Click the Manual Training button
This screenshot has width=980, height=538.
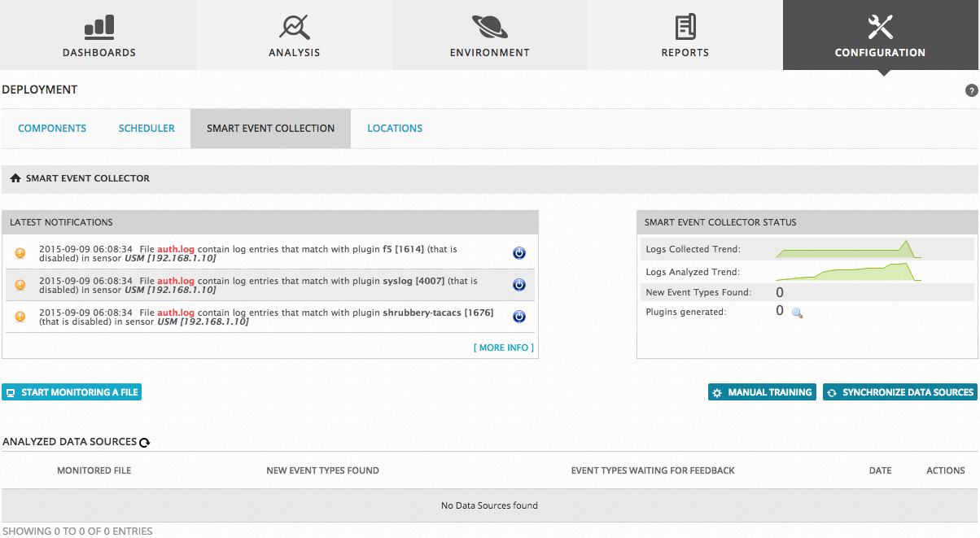pos(762,392)
